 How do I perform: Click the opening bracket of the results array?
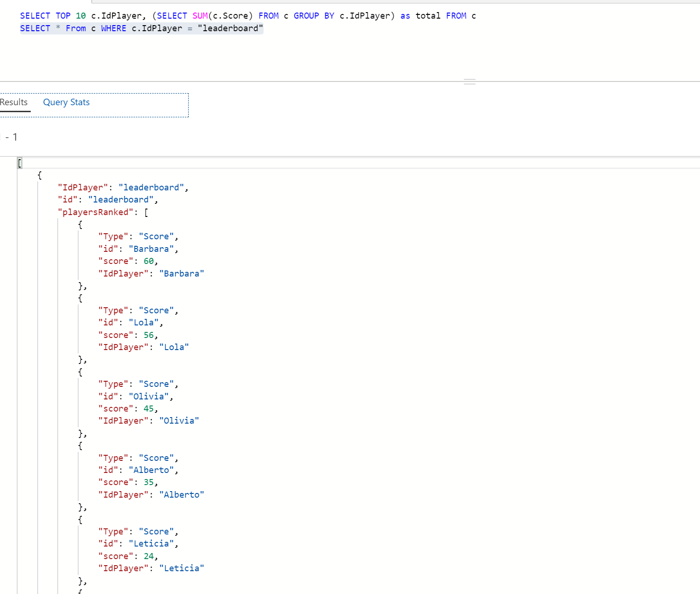click(x=20, y=163)
